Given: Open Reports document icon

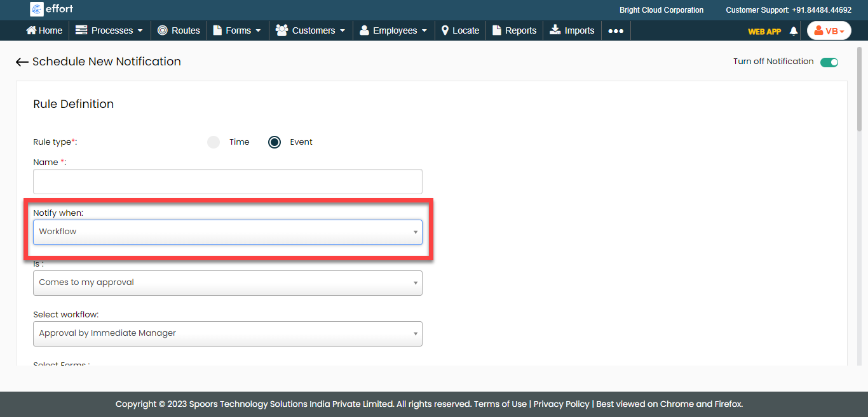Looking at the screenshot, I should pos(497,30).
